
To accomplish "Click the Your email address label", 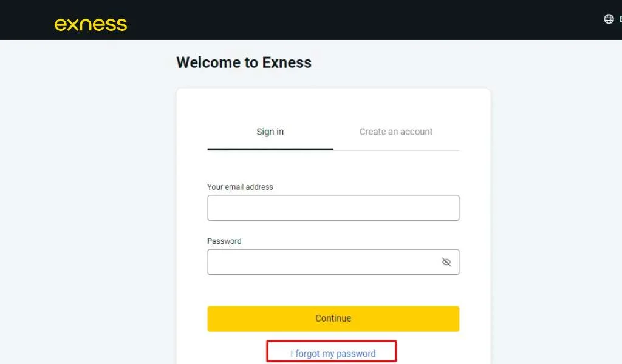I will 240,187.
